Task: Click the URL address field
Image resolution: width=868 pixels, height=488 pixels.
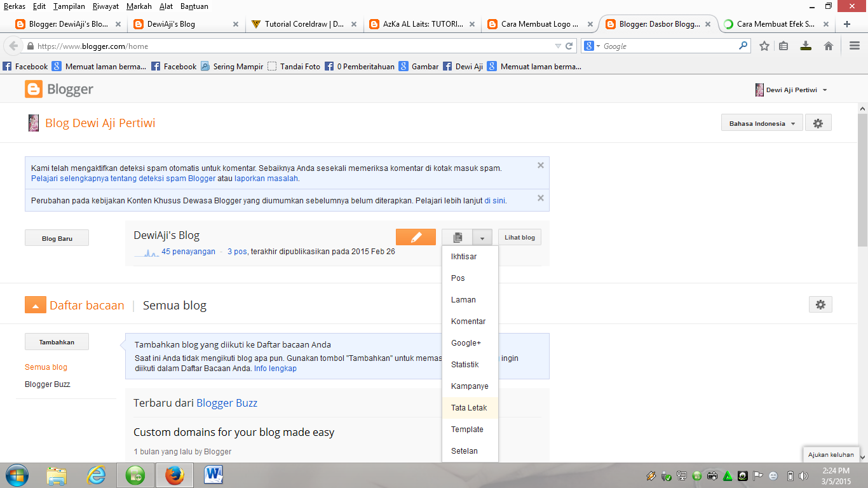Action: 292,46
